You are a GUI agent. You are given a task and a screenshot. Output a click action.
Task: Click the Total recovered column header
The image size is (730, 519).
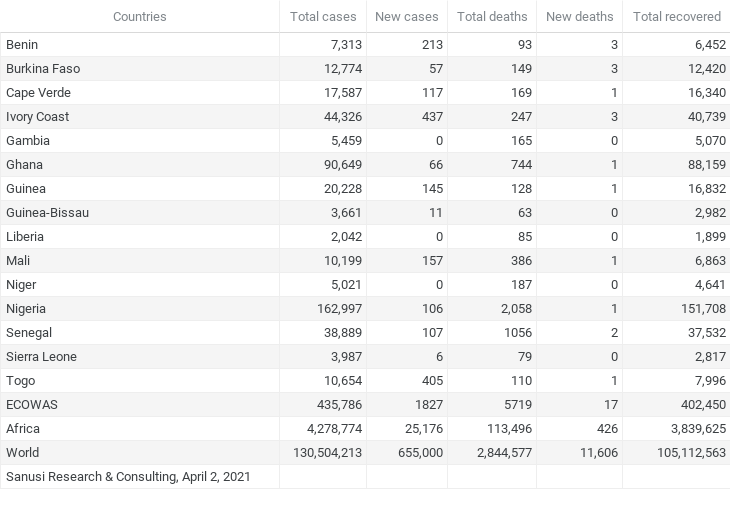[x=677, y=17]
